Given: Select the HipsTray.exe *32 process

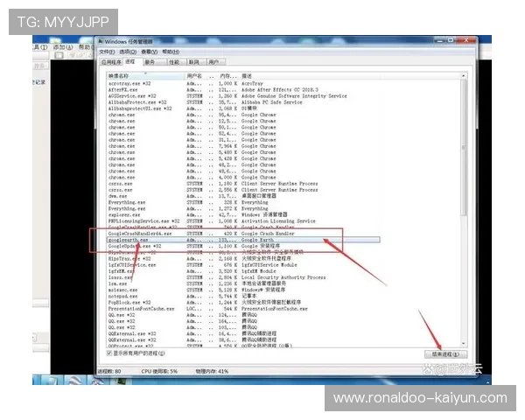Looking at the screenshot, I should pyautogui.click(x=243, y=259).
